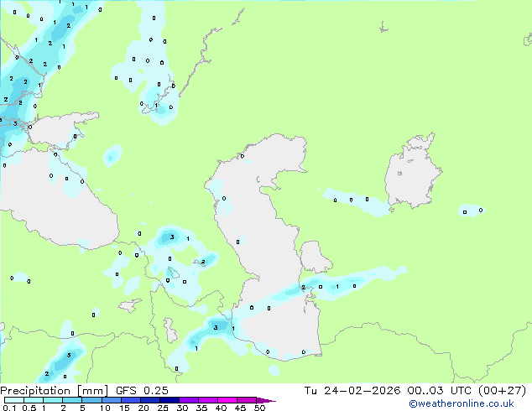The image size is (532, 411).
Task: Pick the 15–20 mm legend color box
Action: coord(130,400)
